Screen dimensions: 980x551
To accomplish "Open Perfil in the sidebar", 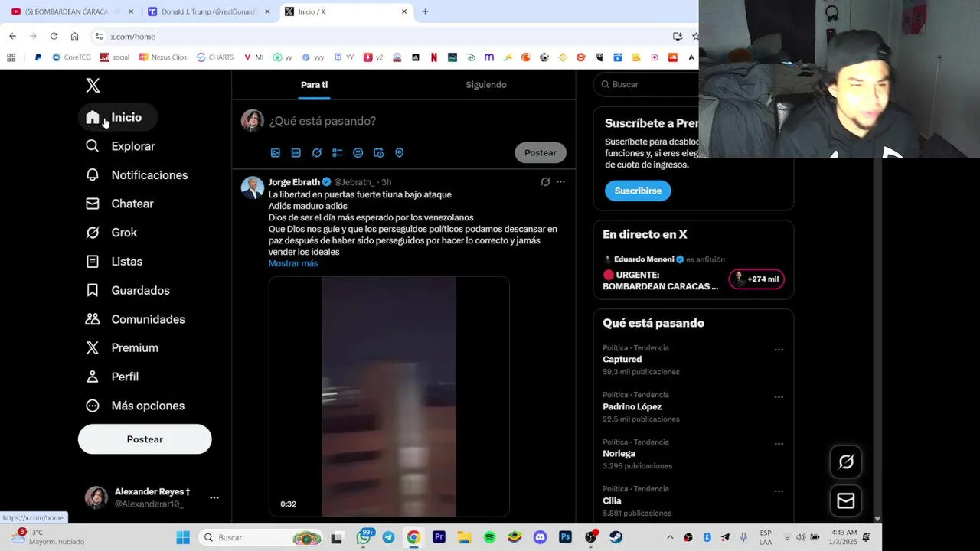I will (112, 377).
